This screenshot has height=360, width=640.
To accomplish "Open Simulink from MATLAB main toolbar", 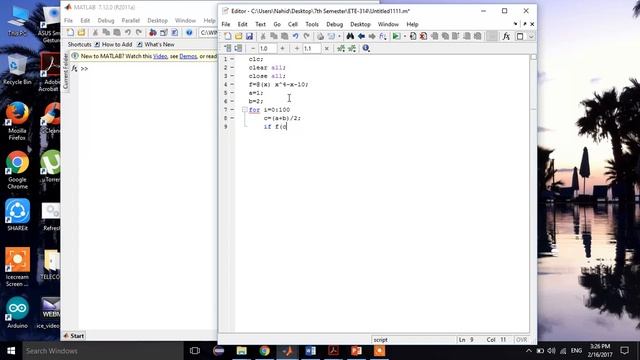I will (x=153, y=33).
